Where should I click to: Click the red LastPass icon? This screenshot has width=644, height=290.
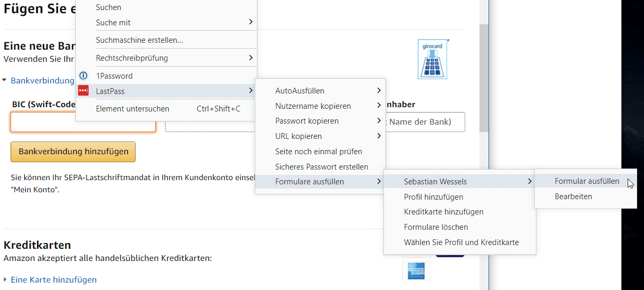(x=83, y=91)
